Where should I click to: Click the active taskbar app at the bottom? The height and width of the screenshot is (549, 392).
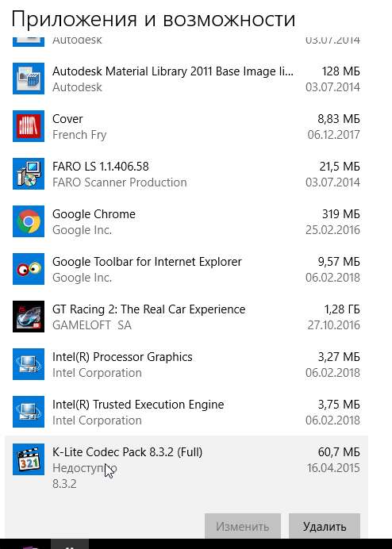[70, 544]
